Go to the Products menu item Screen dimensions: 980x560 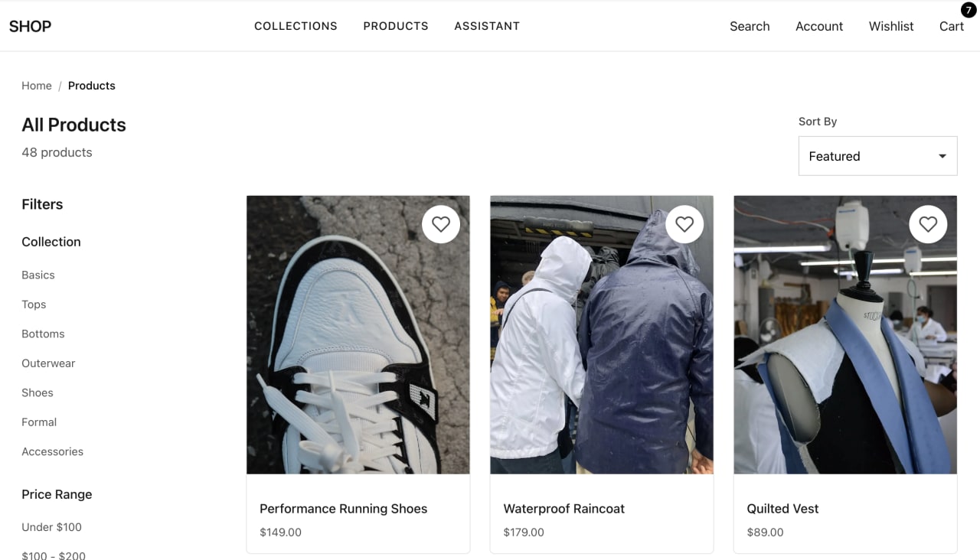tap(396, 26)
